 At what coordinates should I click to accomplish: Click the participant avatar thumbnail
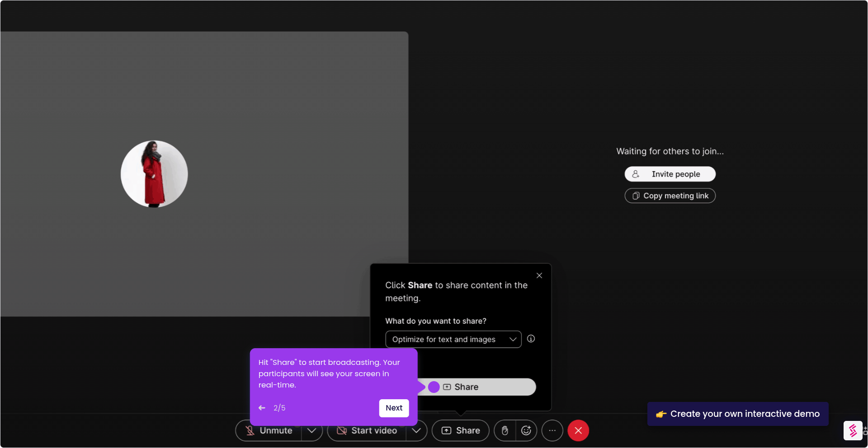(154, 174)
